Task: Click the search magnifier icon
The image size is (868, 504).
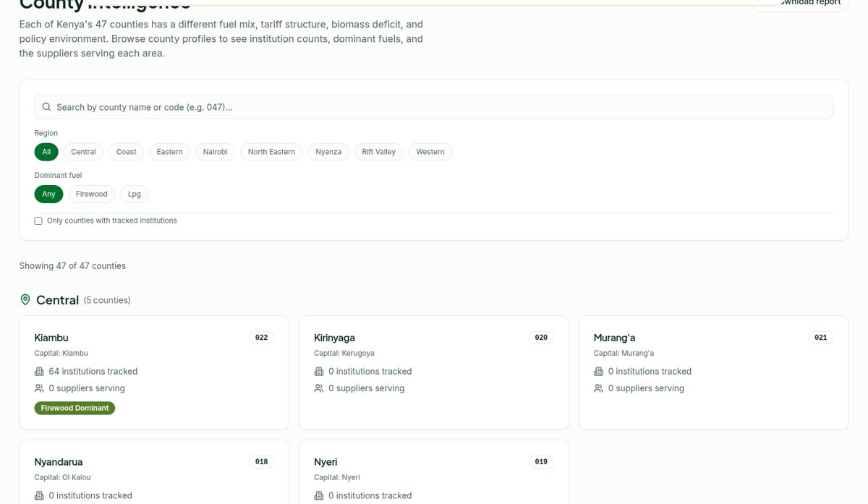Action: (x=46, y=107)
